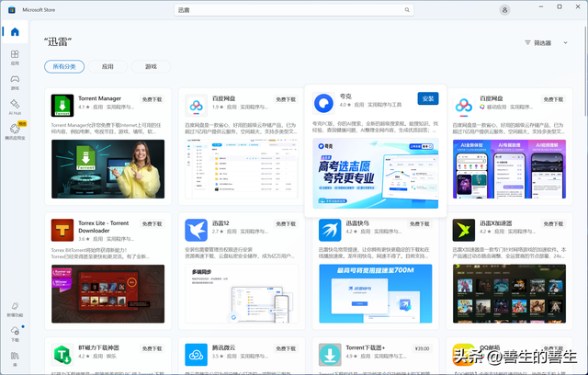Click the title text 腾讯微云

pyautogui.click(x=223, y=347)
